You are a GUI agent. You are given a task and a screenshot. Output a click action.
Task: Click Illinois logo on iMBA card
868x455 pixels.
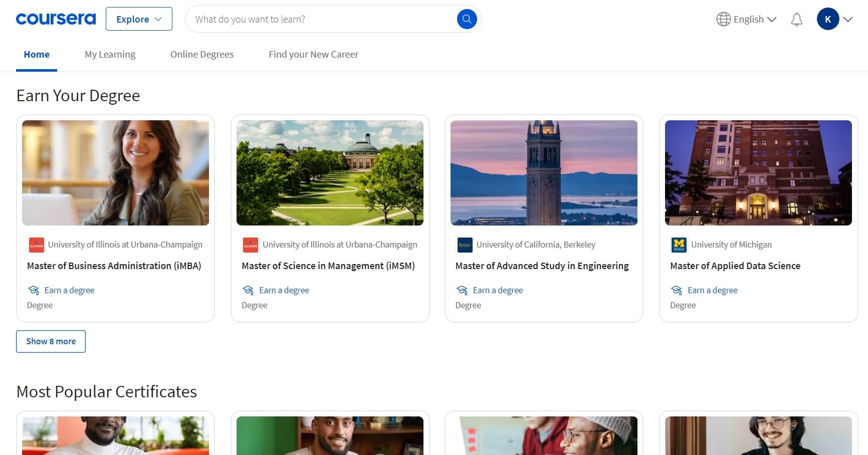pos(37,245)
